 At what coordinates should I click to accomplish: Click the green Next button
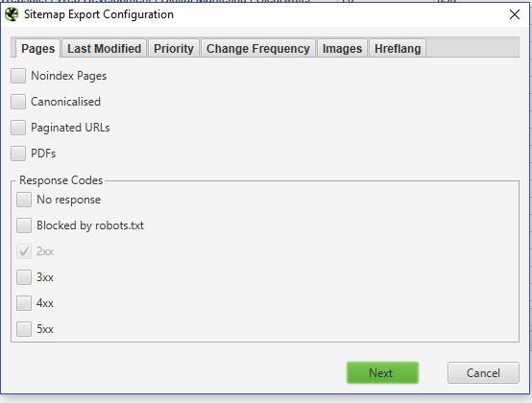[382, 373]
